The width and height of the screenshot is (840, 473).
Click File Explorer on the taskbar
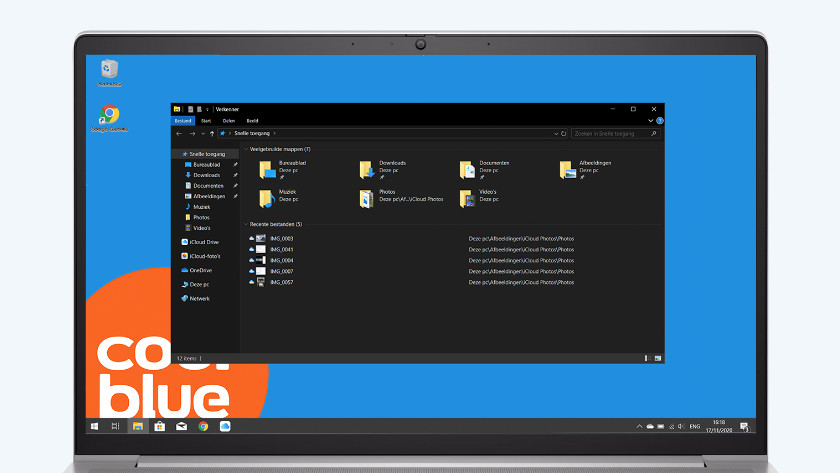138,426
